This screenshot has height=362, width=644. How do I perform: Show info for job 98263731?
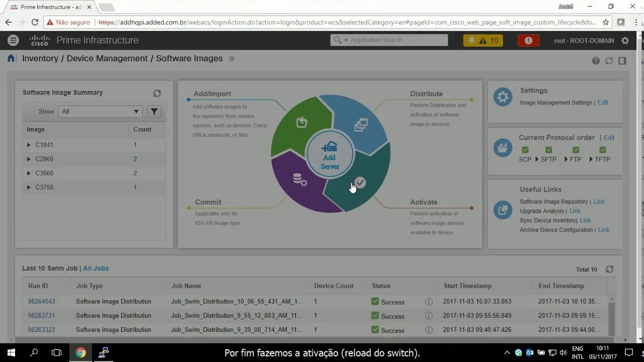click(x=429, y=316)
